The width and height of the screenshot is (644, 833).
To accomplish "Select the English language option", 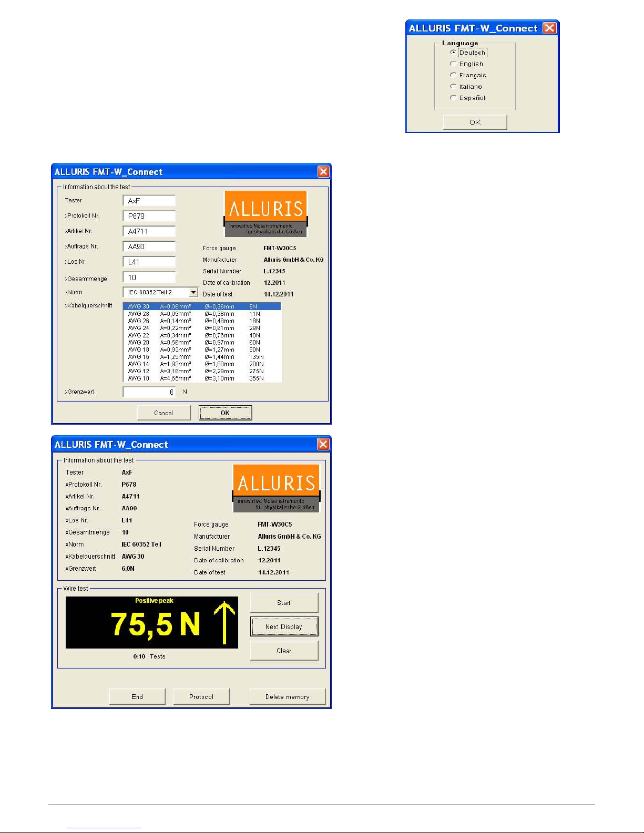I will (x=466, y=64).
